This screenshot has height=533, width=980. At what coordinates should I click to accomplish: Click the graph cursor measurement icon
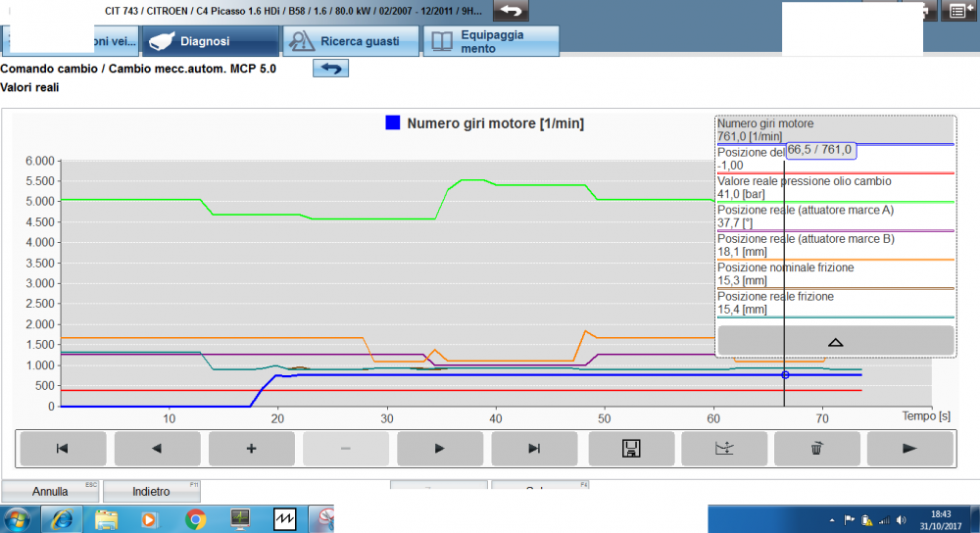point(723,448)
